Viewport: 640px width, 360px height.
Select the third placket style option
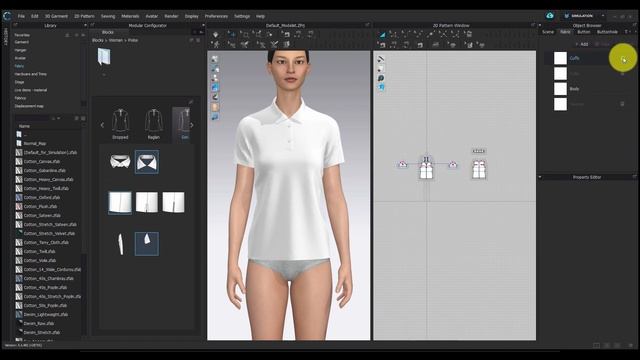(173, 202)
